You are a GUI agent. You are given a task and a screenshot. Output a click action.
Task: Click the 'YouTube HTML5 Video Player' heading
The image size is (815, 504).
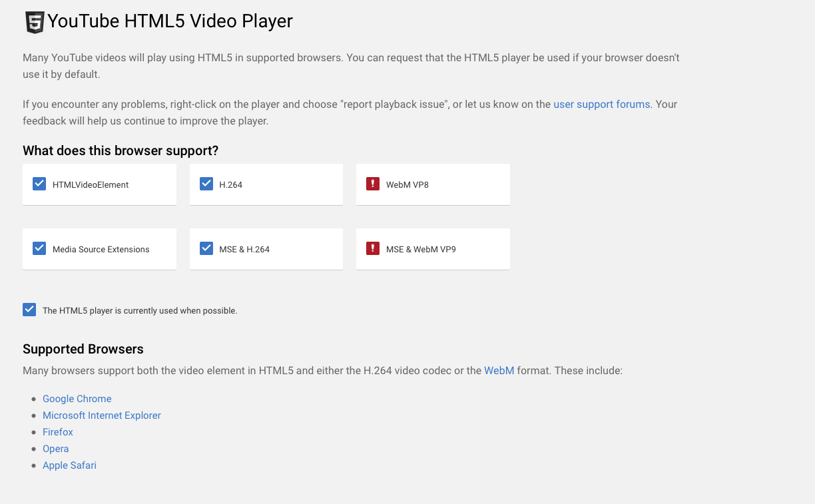(170, 21)
